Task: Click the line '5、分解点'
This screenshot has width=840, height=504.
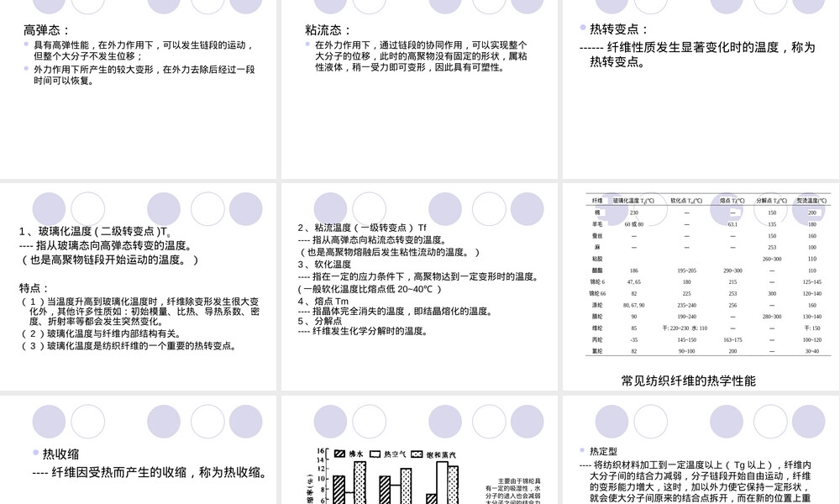Action: [x=320, y=321]
